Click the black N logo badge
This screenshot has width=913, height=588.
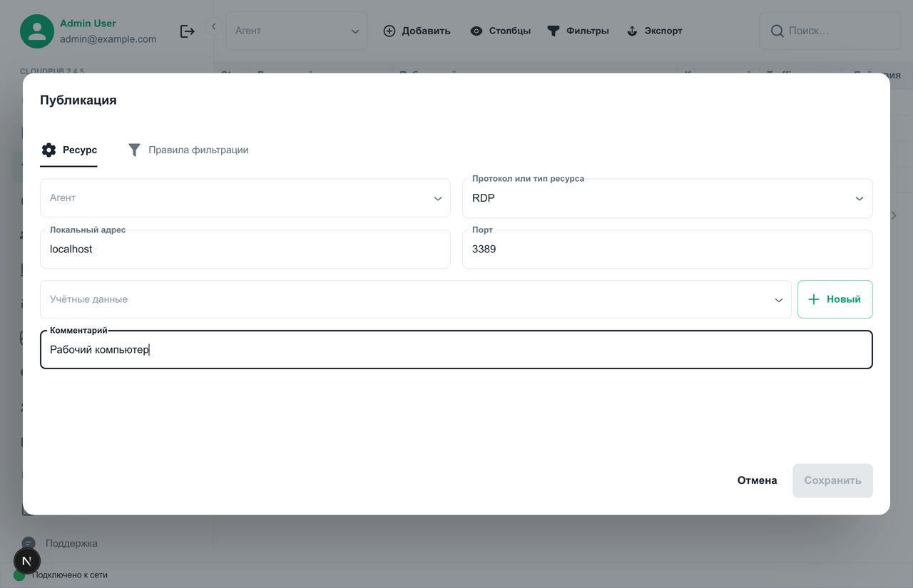tap(27, 561)
